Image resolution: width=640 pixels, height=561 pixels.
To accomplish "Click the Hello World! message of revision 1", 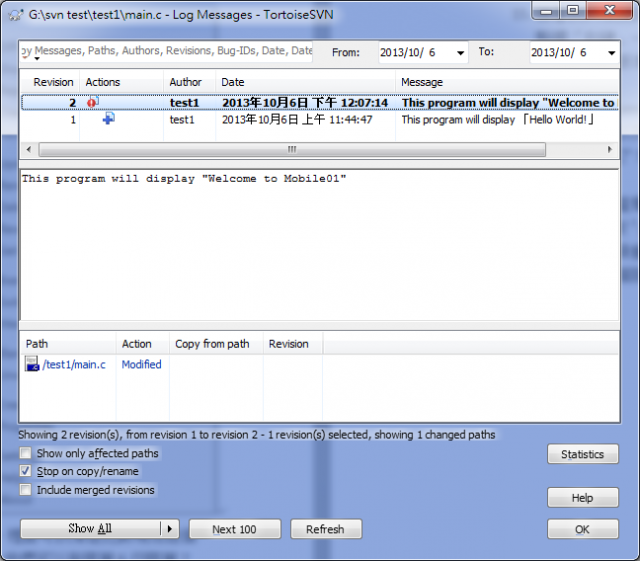I will (x=498, y=120).
